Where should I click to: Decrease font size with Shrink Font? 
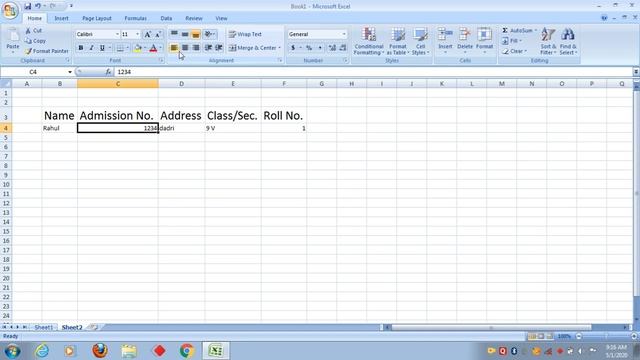pyautogui.click(x=158, y=34)
